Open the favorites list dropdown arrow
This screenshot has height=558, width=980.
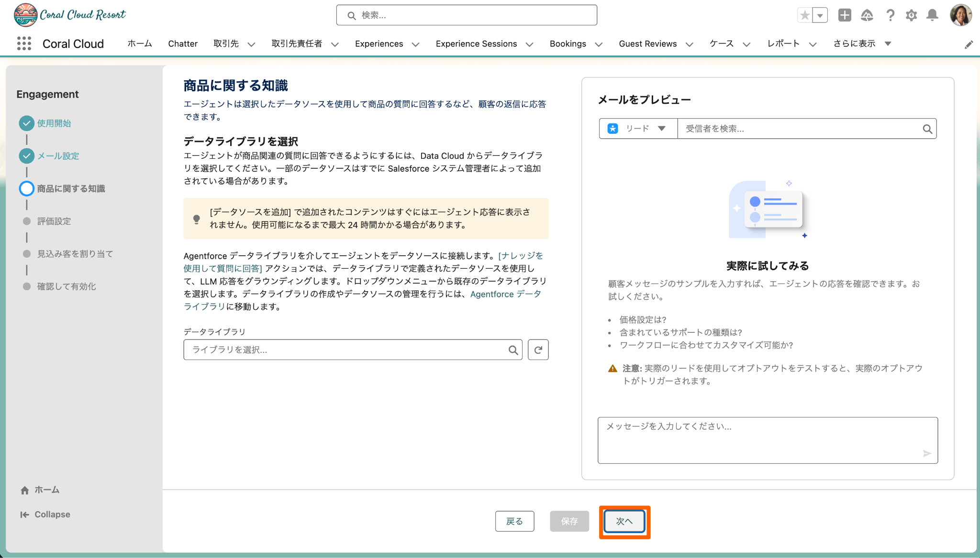(820, 15)
